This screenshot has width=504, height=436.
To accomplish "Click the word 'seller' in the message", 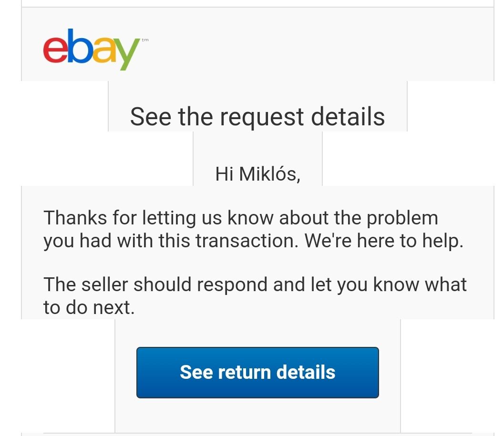I will pyautogui.click(x=105, y=284).
